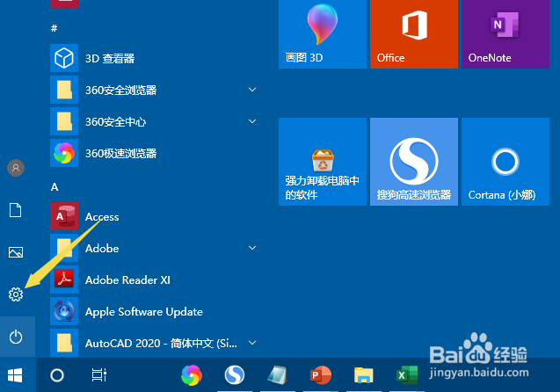This screenshot has height=392, width=560.
Task: Click the 360安全中心 label text
Action: (116, 122)
